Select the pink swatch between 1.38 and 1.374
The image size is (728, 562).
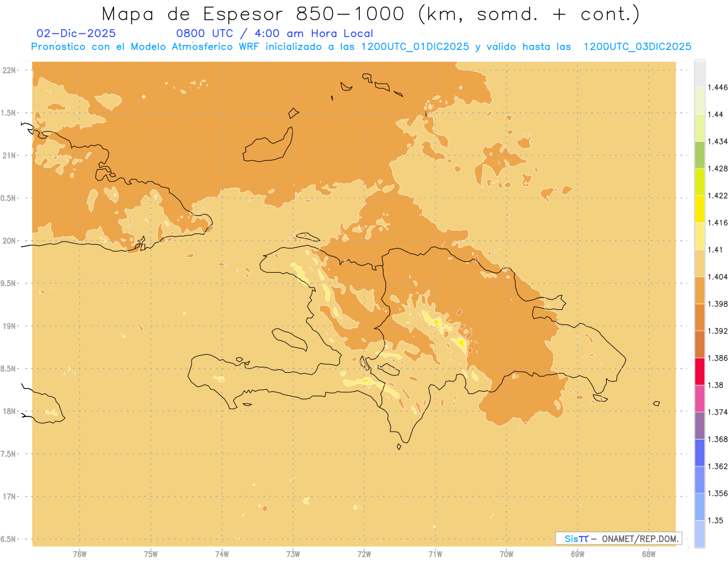tap(699, 398)
